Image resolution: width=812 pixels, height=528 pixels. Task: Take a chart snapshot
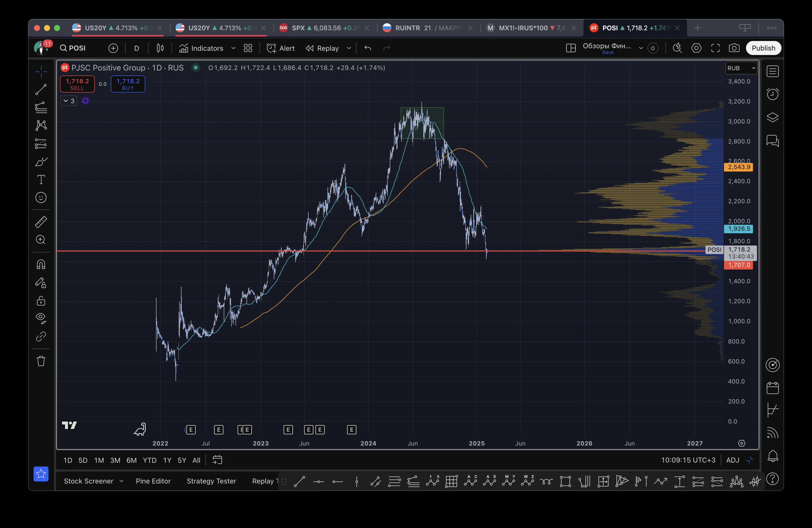tap(734, 48)
